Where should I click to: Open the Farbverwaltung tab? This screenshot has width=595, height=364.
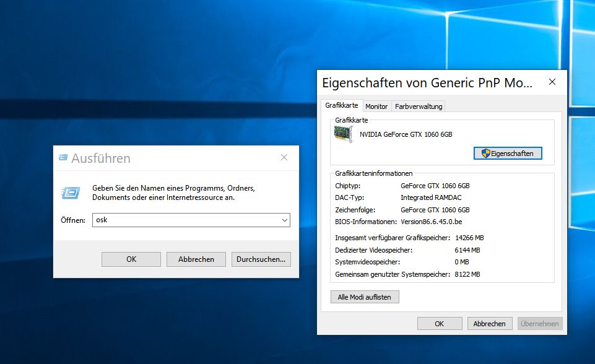pyautogui.click(x=419, y=106)
